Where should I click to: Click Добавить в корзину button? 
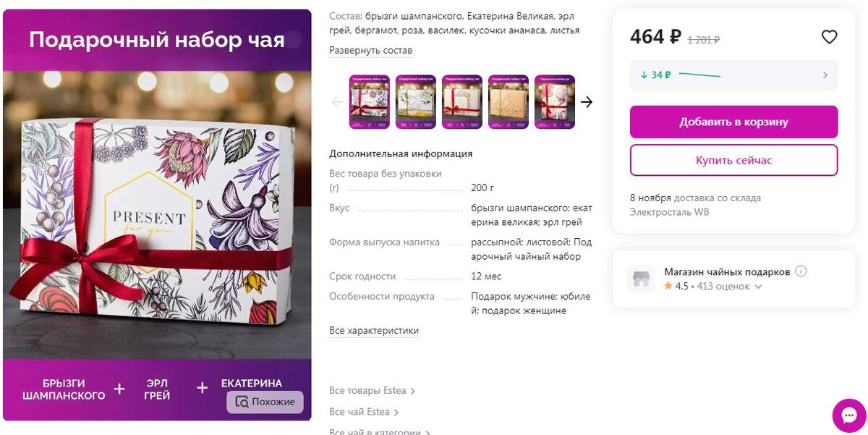[733, 122]
